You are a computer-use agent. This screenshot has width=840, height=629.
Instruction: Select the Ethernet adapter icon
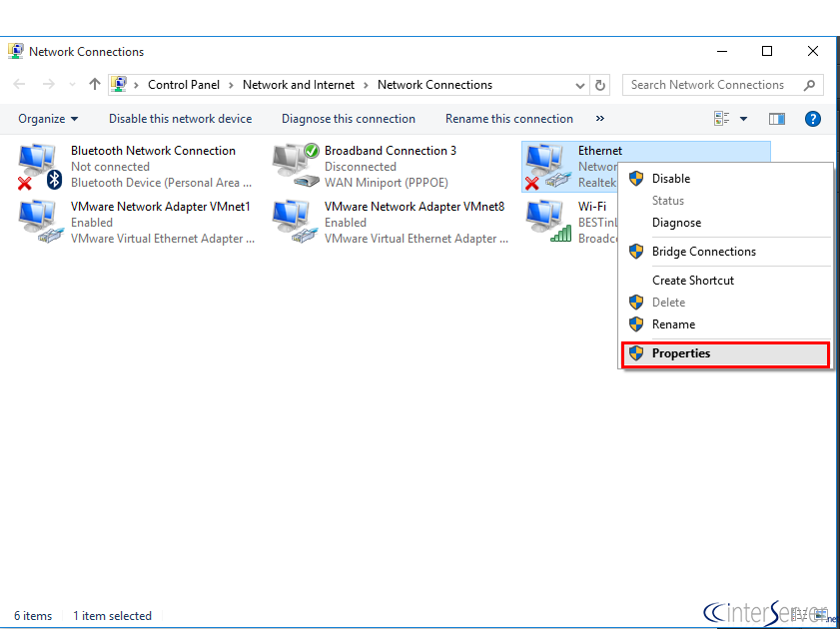click(547, 167)
